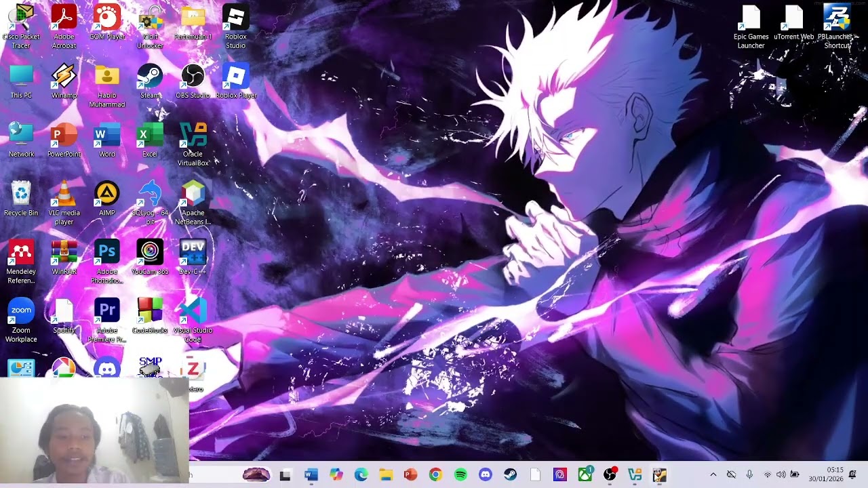The height and width of the screenshot is (488, 868).
Task: Open File Explorer from the taskbar
Action: click(x=385, y=475)
